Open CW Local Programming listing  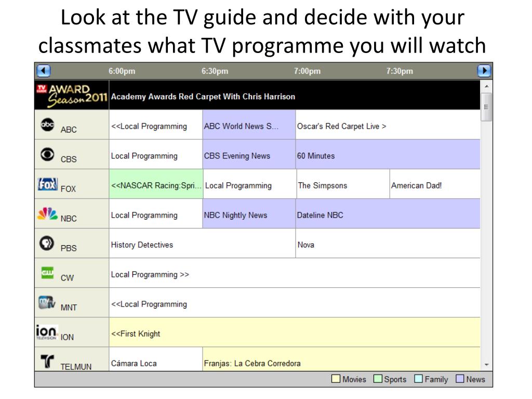click(x=295, y=273)
